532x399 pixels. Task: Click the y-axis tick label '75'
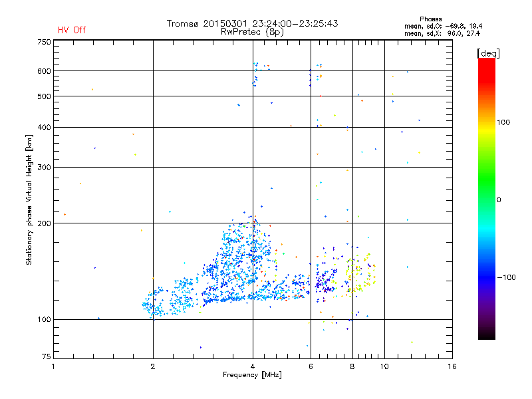coord(47,356)
